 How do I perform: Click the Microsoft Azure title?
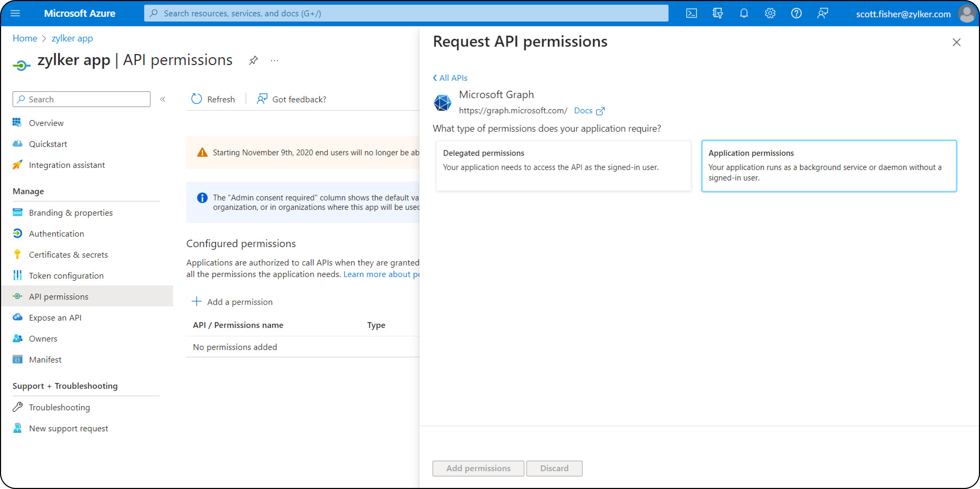79,14
